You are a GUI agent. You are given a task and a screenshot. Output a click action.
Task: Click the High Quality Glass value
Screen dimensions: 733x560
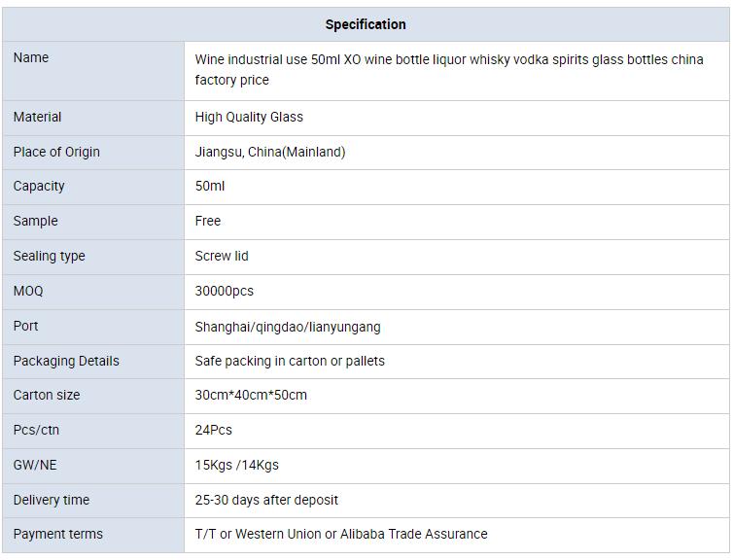[x=249, y=117]
